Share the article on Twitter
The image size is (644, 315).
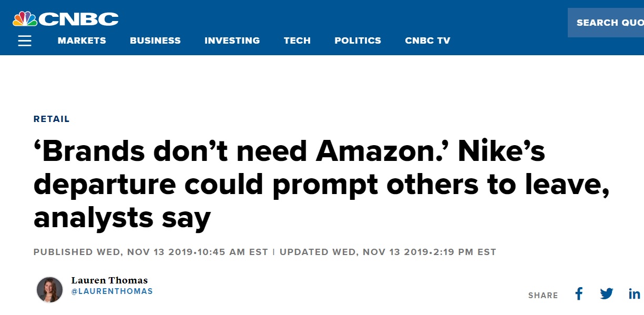click(607, 293)
